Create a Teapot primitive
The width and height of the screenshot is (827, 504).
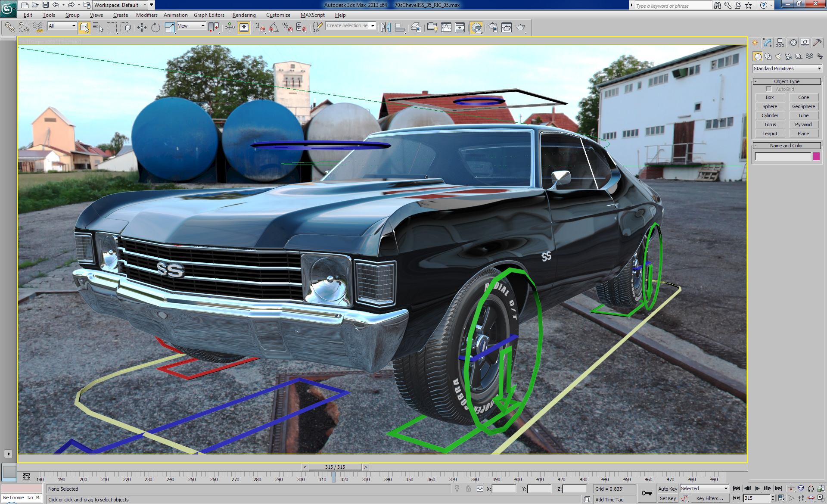point(770,134)
